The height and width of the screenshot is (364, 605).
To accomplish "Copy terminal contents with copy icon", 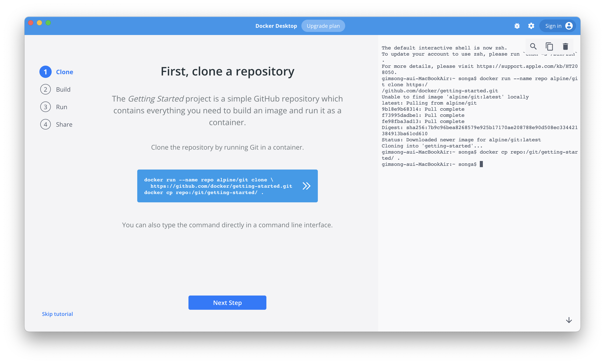I will pos(549,46).
